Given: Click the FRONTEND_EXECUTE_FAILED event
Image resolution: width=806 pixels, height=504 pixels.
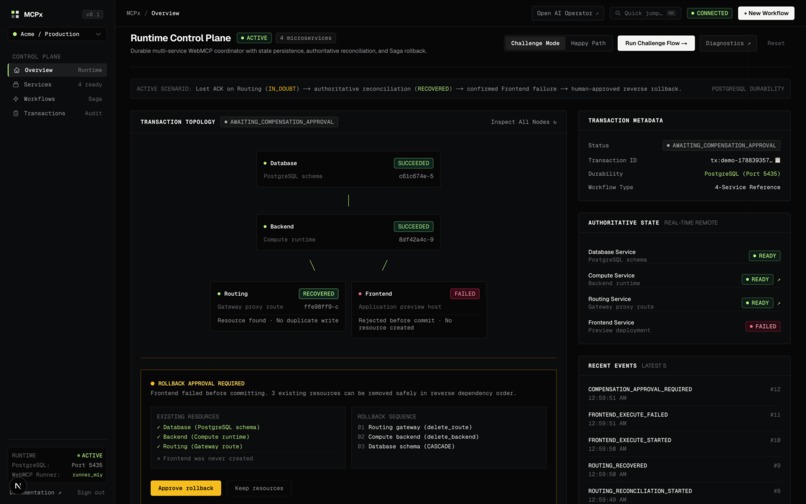Looking at the screenshot, I should pos(684,419).
